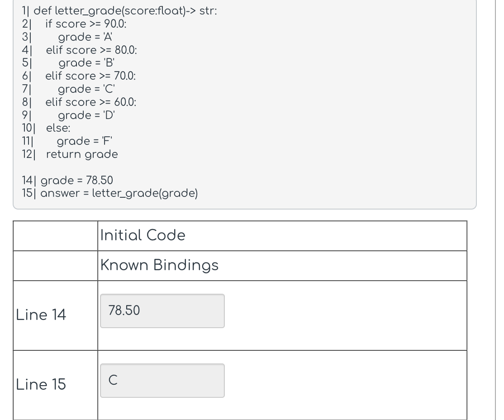
Task: Select the Known Bindings header cell
Action: click(x=159, y=265)
